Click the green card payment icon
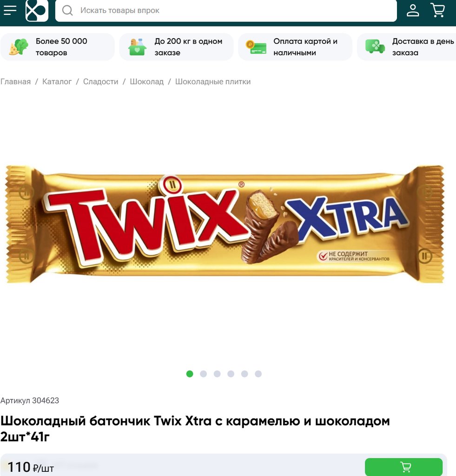The image size is (456, 476). [x=256, y=47]
